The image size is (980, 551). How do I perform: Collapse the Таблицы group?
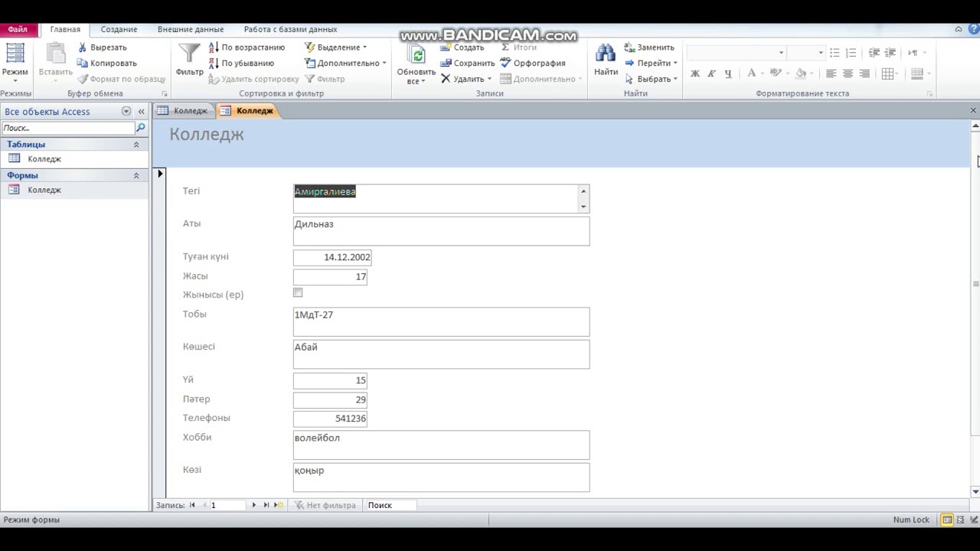click(136, 145)
